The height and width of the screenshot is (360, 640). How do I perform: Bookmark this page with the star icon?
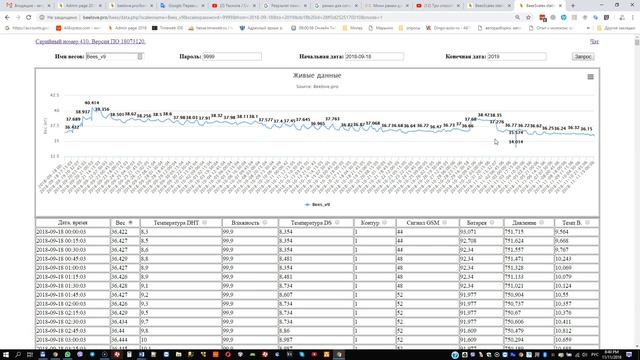click(529, 18)
